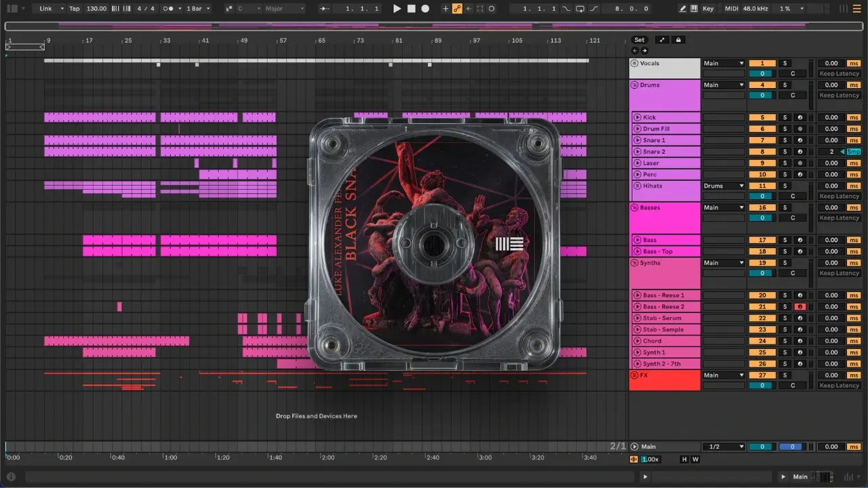Start playback with the Play button

397,9
